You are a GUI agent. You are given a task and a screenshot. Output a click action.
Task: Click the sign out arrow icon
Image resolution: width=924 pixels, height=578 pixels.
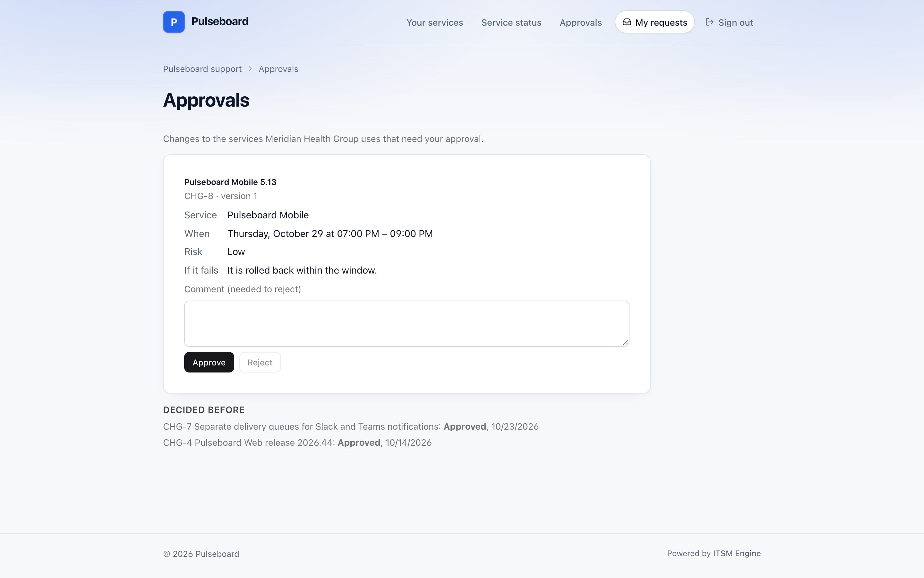click(709, 22)
